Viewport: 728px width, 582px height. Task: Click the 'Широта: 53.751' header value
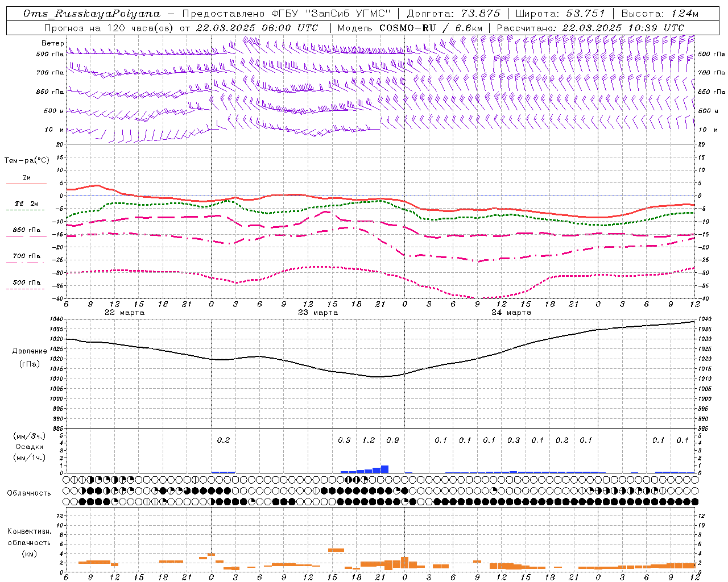560,14
